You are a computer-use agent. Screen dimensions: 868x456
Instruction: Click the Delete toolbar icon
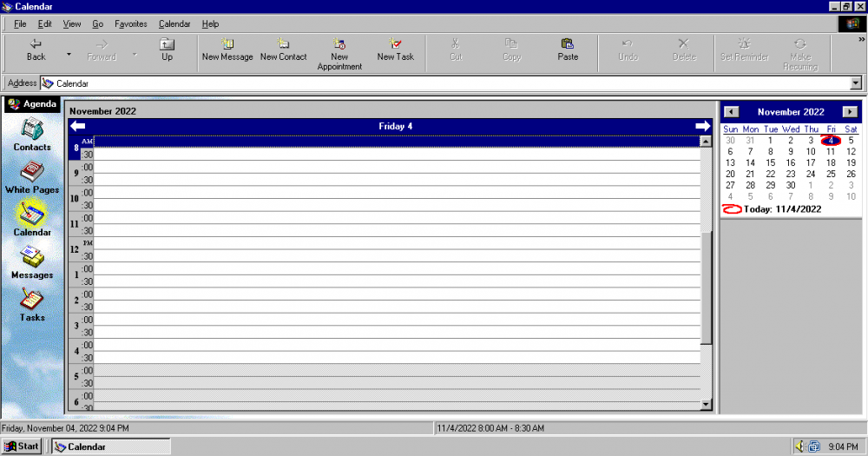pos(684,50)
